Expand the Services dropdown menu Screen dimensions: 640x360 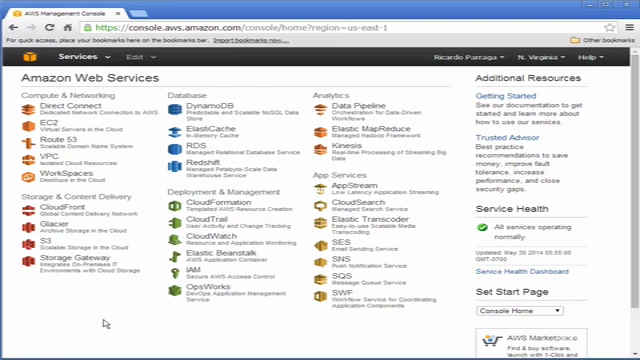tap(84, 57)
